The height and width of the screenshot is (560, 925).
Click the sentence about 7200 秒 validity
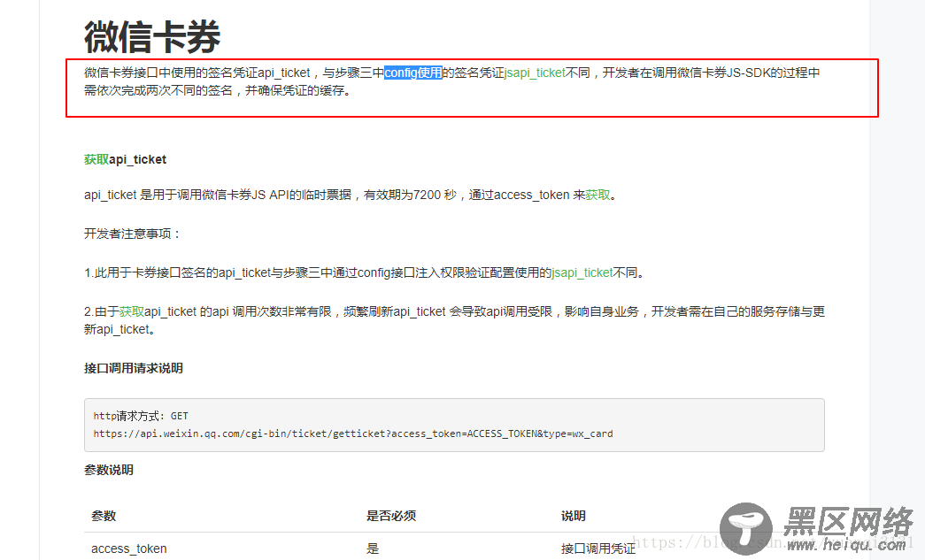tap(351, 196)
